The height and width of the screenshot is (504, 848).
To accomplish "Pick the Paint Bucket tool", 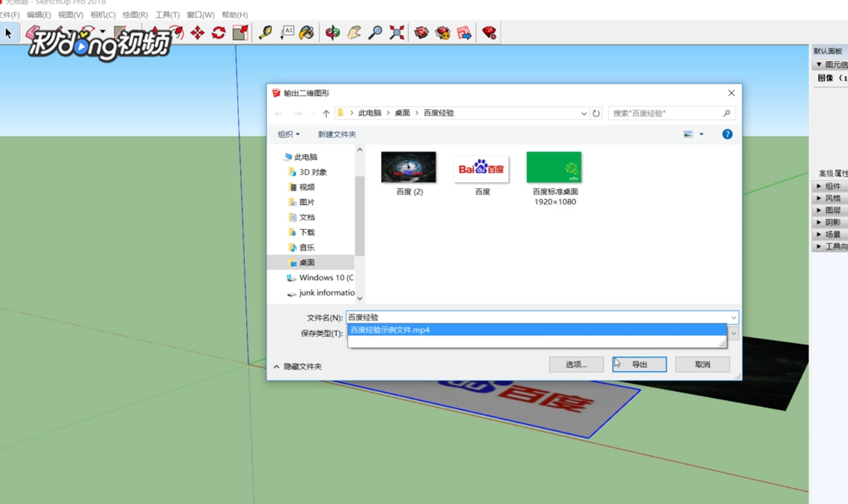I will tap(307, 33).
